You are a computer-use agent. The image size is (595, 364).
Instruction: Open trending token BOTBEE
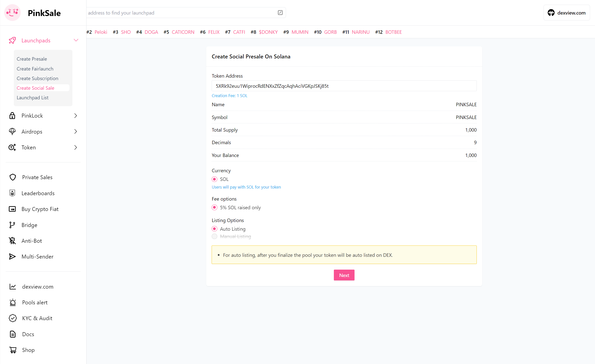coord(393,32)
